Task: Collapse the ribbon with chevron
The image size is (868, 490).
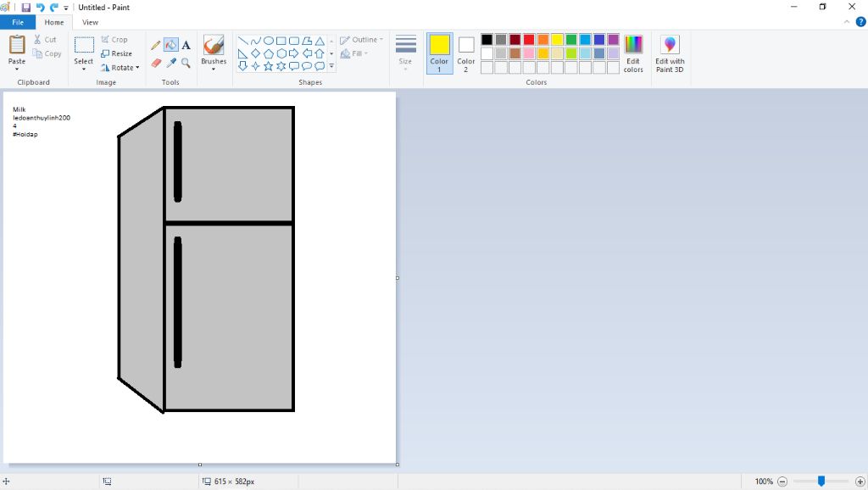Action: [847, 22]
